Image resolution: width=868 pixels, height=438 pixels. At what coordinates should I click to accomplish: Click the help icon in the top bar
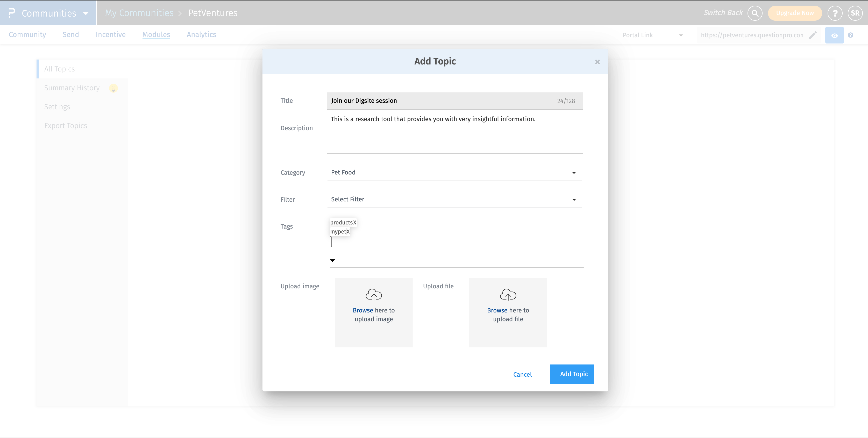pos(835,13)
